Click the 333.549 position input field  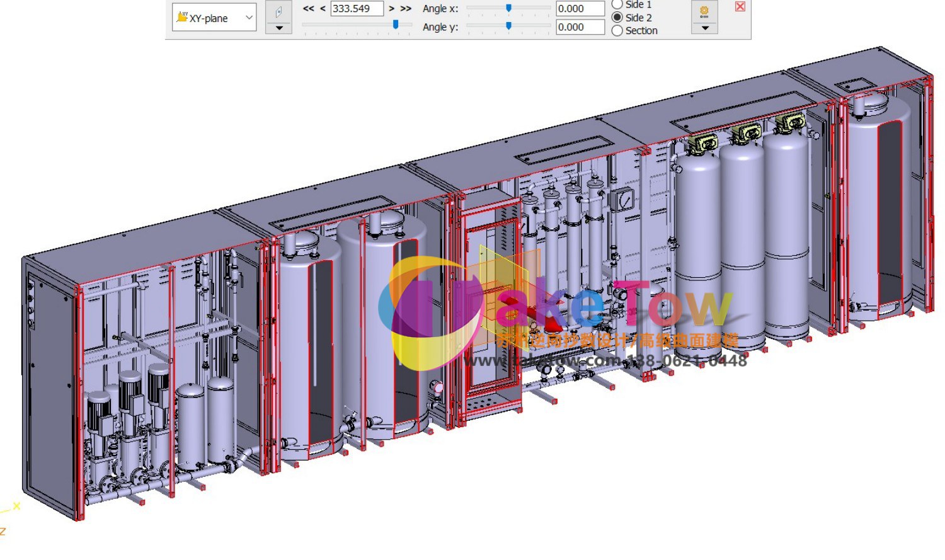pos(357,9)
